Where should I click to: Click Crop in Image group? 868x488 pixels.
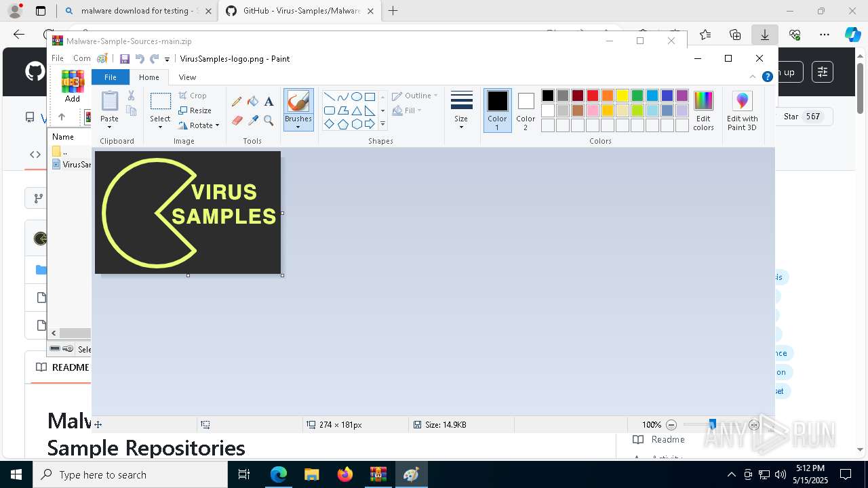[193, 96]
